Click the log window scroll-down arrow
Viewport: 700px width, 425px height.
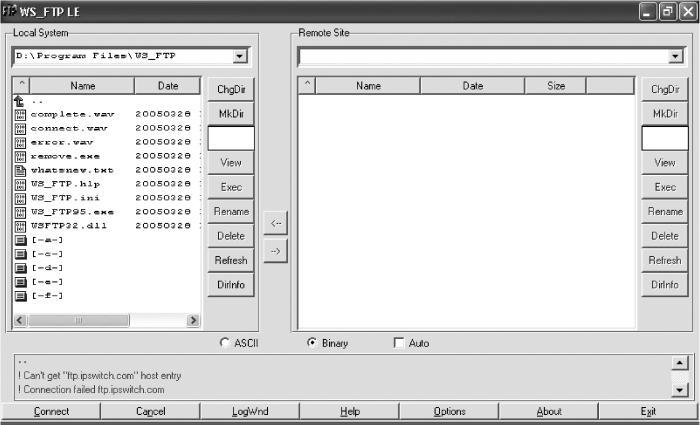679,390
